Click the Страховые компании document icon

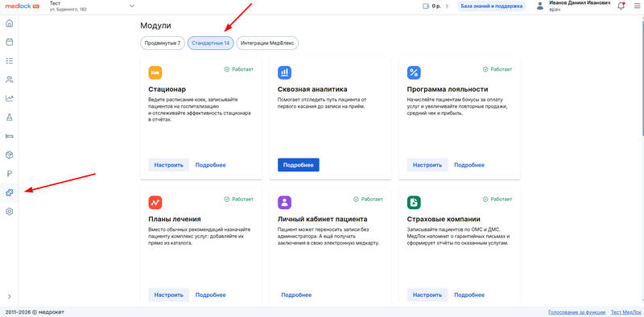414,203
